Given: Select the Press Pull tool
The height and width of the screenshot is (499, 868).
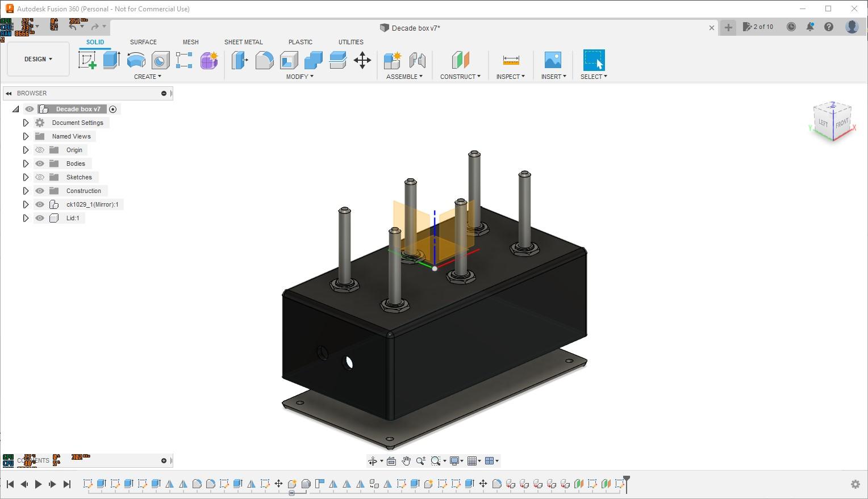Looking at the screenshot, I should pyautogui.click(x=240, y=60).
